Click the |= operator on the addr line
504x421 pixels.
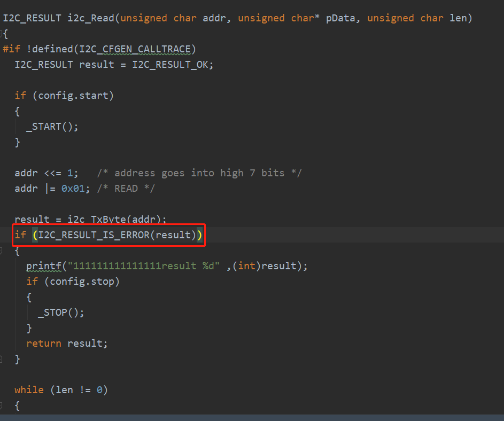pos(50,188)
